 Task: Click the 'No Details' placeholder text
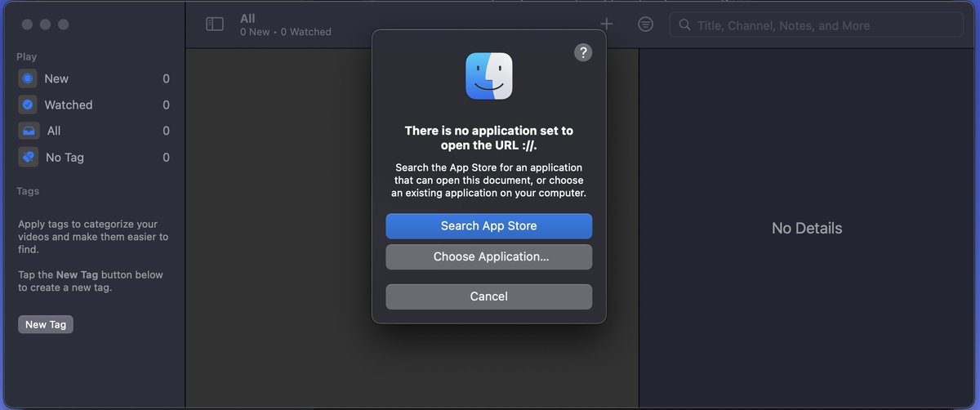point(807,229)
